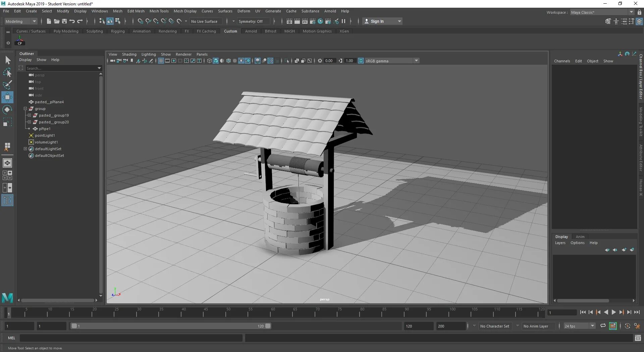Click the MEL command input field
Viewport: 644px width, 352px height.
(x=131, y=338)
